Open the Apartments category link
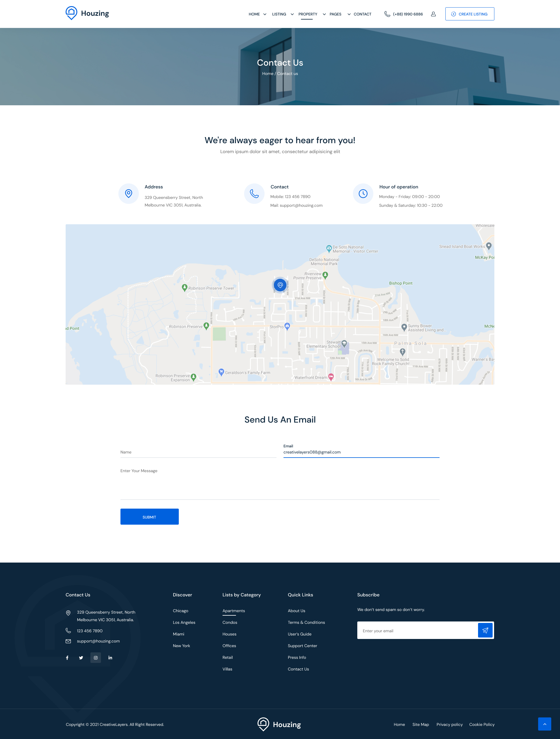 (234, 611)
